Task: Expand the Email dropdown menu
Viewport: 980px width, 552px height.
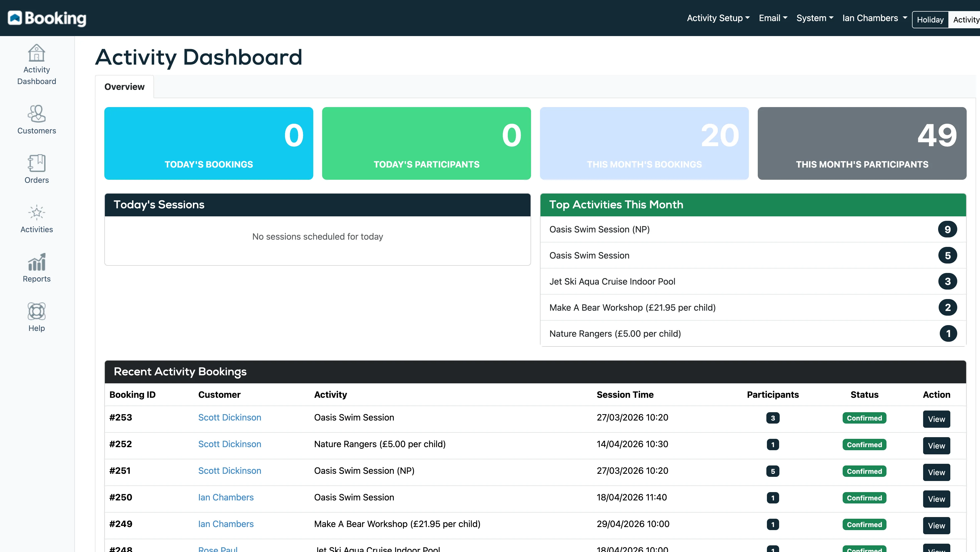Action: pos(773,18)
